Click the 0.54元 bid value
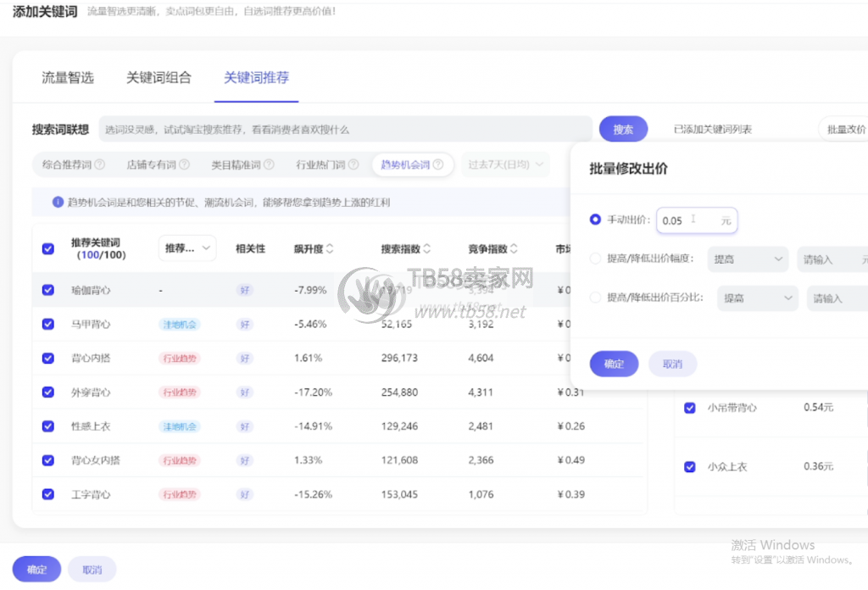 click(x=818, y=408)
